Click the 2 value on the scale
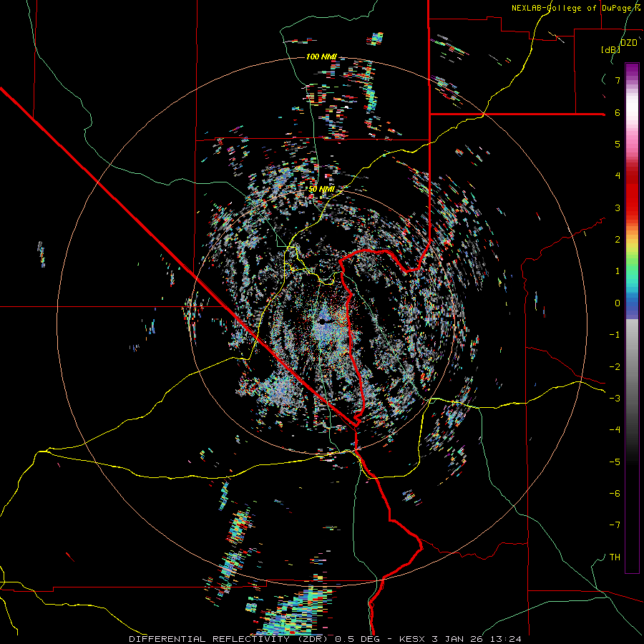The height and width of the screenshot is (644, 644). tap(618, 240)
